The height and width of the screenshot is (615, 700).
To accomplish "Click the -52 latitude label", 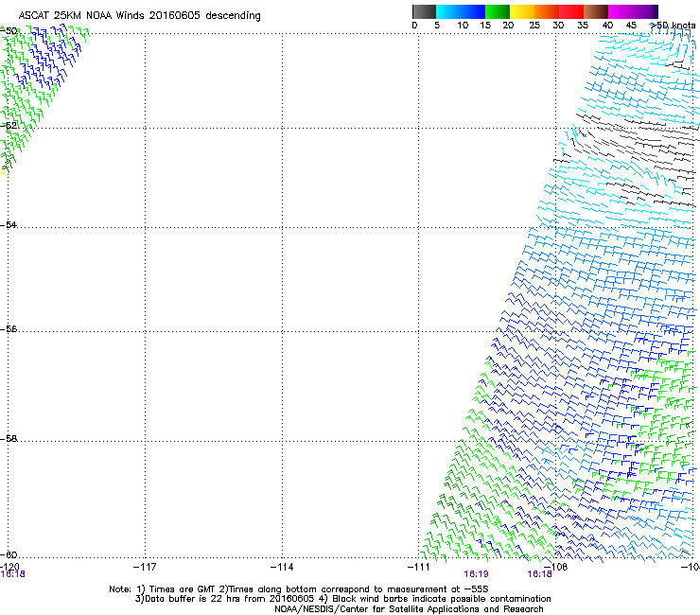I will [9, 125].
